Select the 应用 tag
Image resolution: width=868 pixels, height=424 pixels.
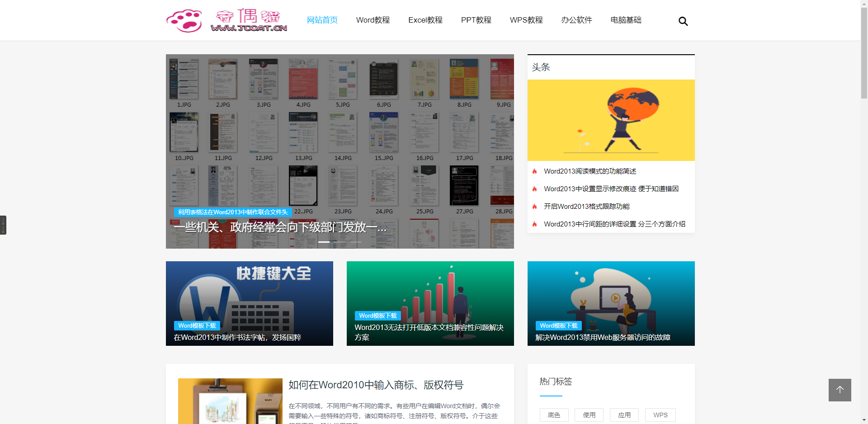click(624, 415)
